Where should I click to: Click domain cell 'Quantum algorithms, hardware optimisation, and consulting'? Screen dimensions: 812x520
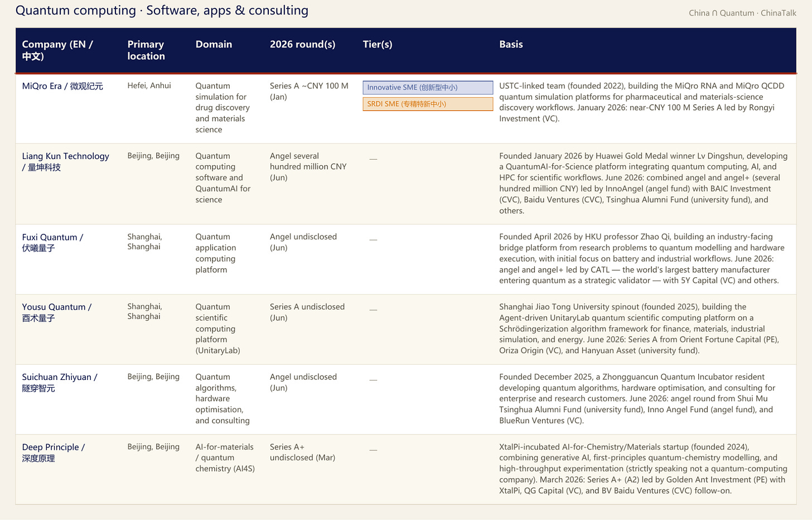[x=223, y=399]
